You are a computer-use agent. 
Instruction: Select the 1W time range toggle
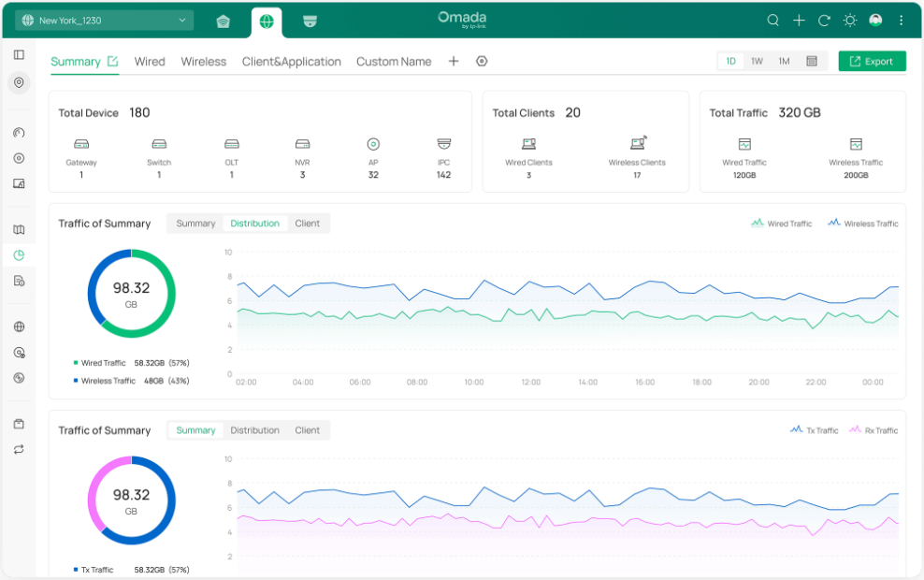[x=757, y=60]
